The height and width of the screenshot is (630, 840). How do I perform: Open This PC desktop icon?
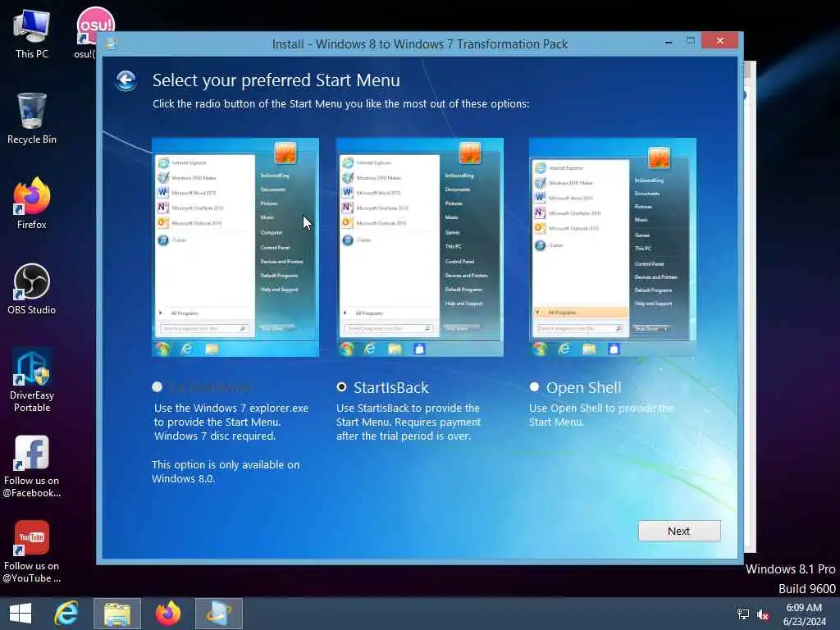(32, 33)
